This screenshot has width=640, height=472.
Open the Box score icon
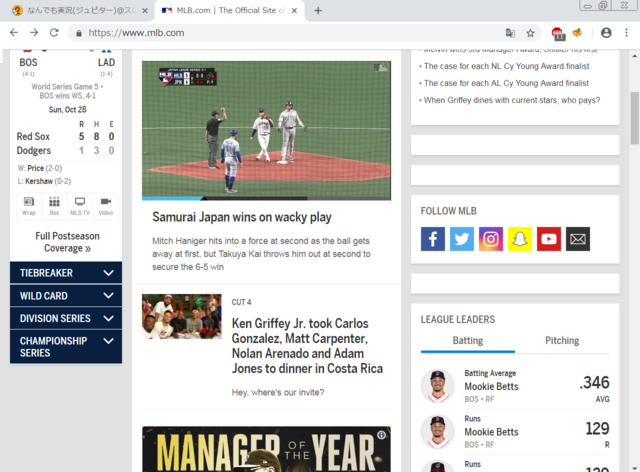(x=54, y=206)
